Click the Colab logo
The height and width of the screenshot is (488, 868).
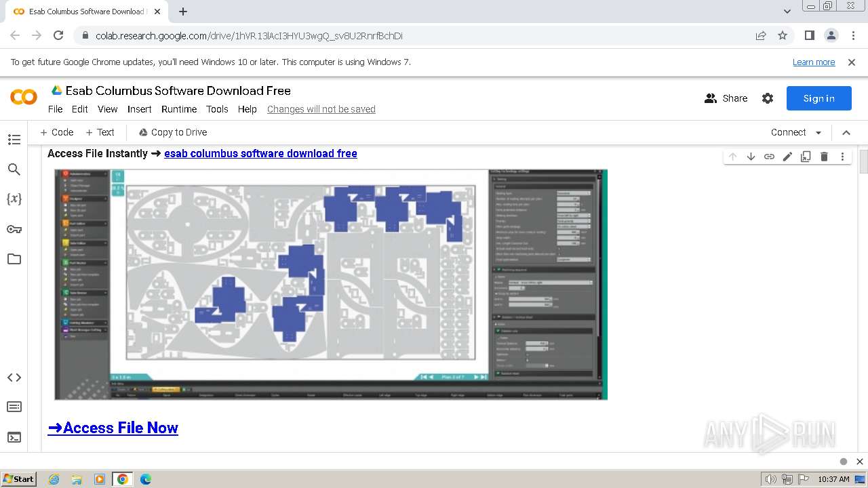tap(24, 98)
